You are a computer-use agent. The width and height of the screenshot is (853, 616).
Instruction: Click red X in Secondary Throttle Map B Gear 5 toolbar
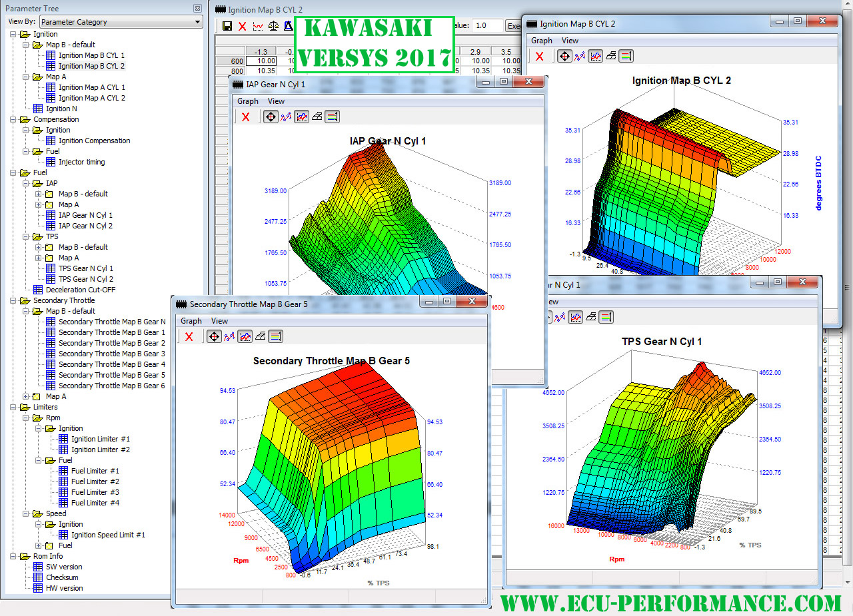[189, 336]
